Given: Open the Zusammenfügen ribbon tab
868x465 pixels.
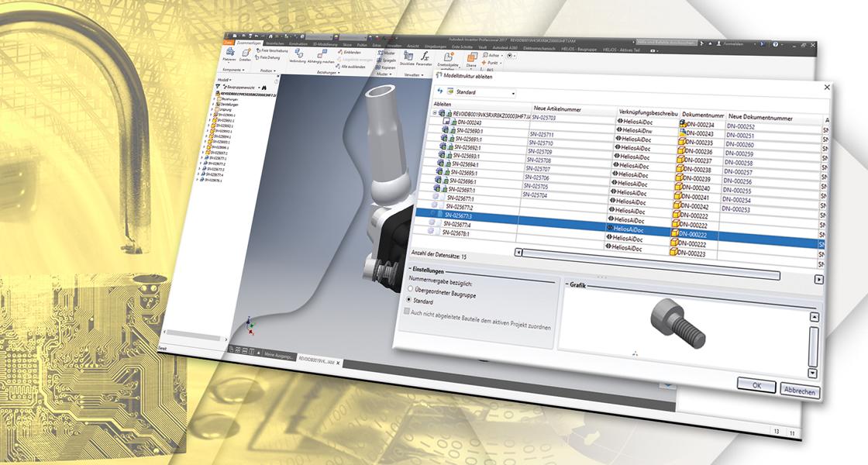Looking at the screenshot, I should pyautogui.click(x=249, y=43).
